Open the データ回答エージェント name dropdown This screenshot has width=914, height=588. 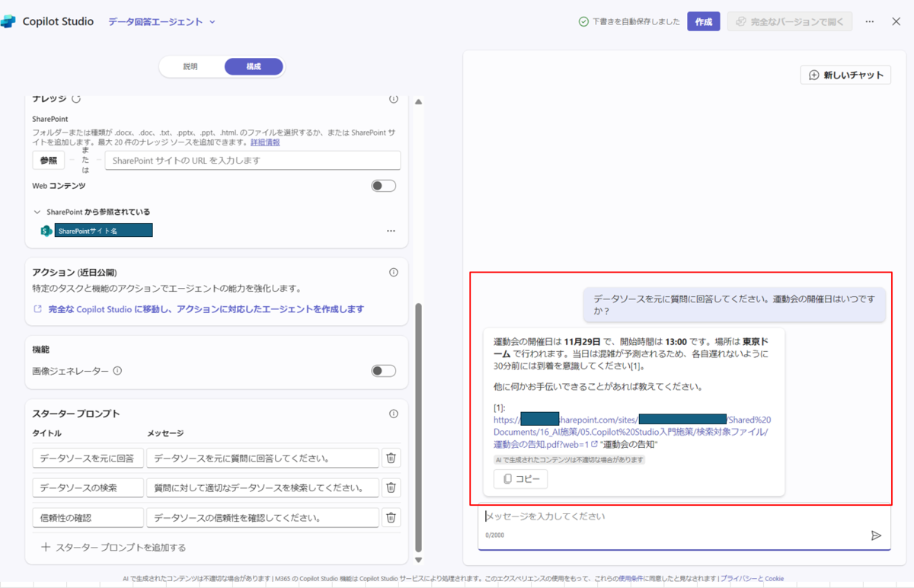click(161, 22)
